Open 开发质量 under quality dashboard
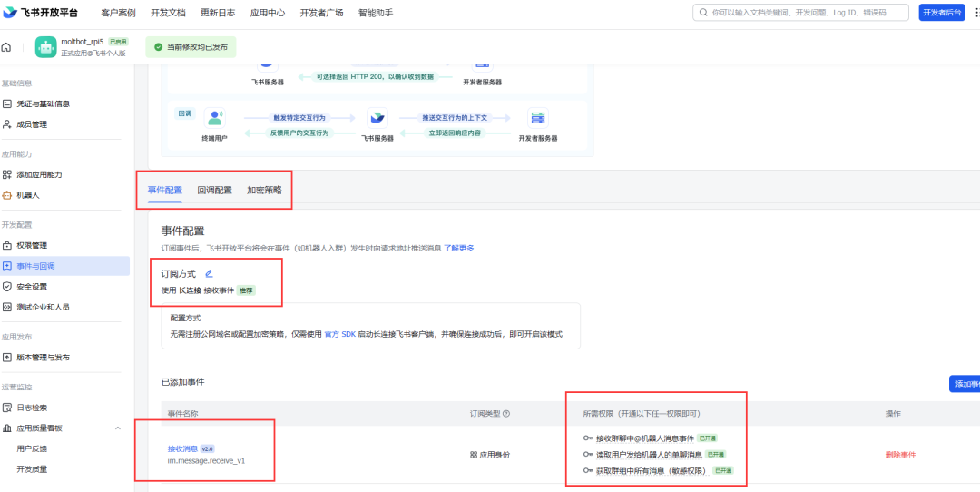 (x=32, y=469)
